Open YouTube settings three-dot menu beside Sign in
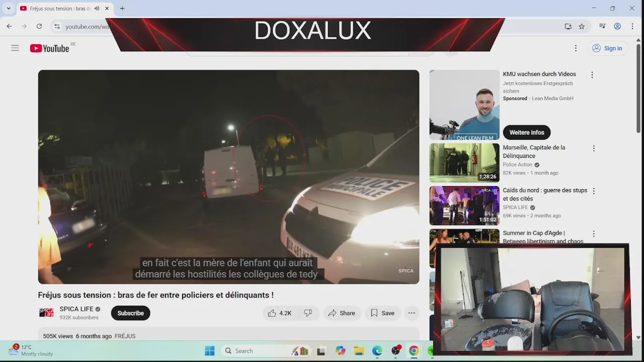The width and height of the screenshot is (644, 362). tap(576, 48)
